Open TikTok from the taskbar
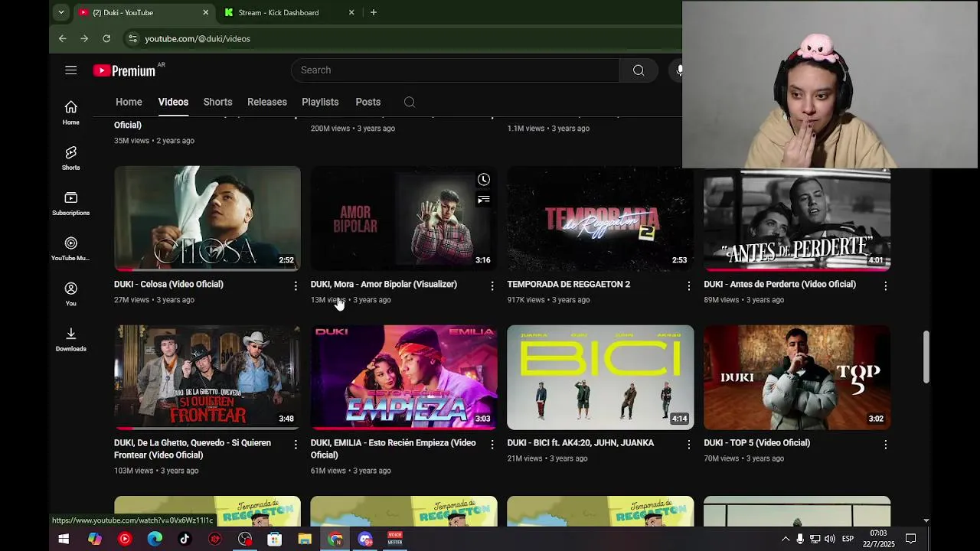 185,539
